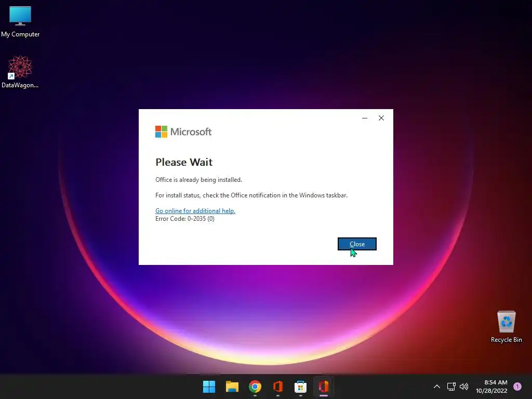Open the My Computer desktop icon
This screenshot has width=532, height=399.
pyautogui.click(x=20, y=22)
